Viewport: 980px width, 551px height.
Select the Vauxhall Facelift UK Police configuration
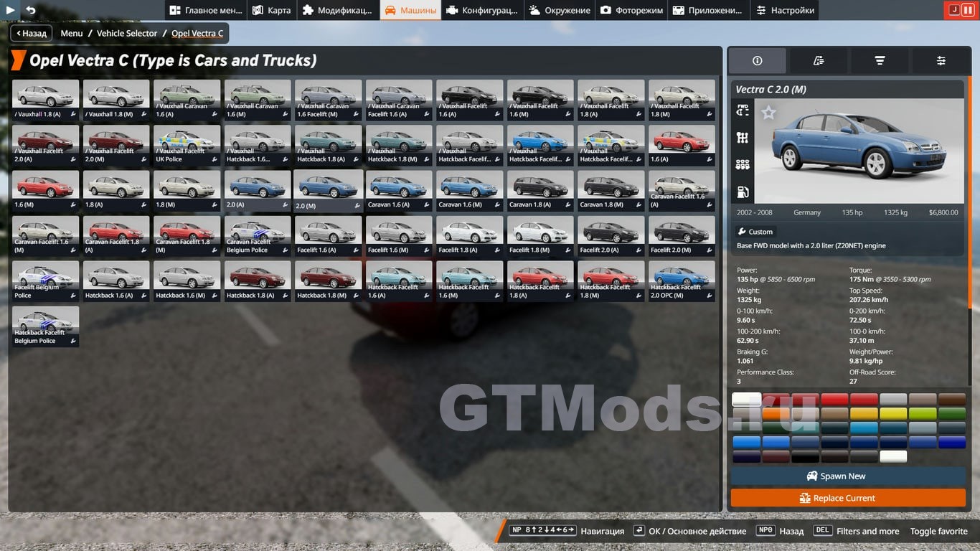[x=187, y=145]
